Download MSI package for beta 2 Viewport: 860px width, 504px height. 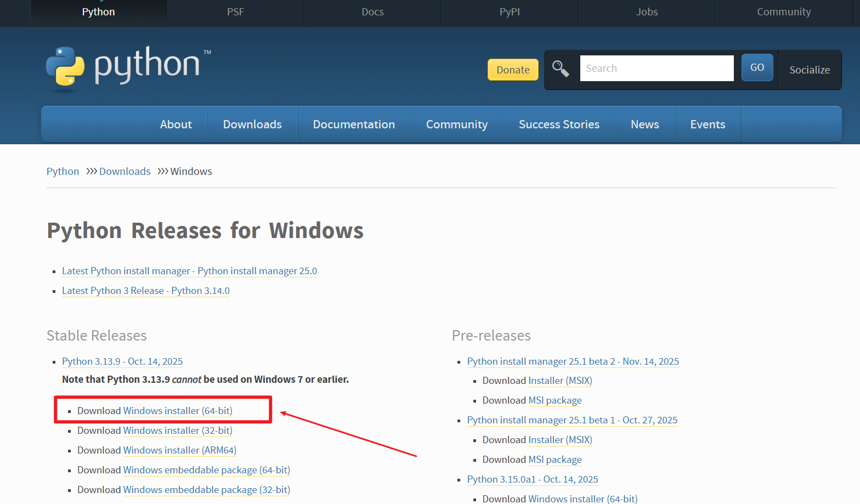click(555, 400)
